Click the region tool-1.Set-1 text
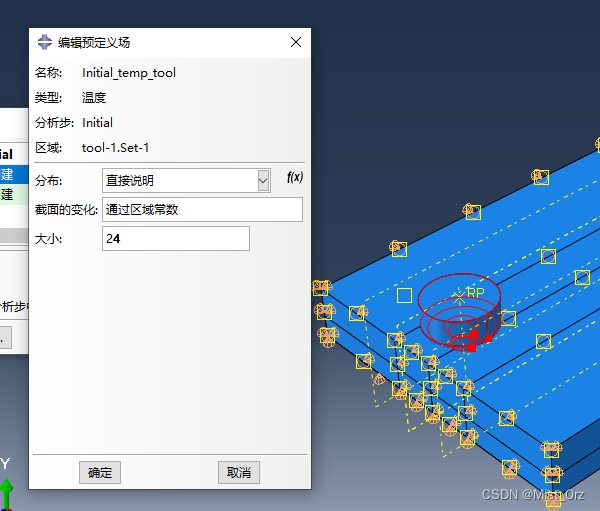 [x=116, y=148]
